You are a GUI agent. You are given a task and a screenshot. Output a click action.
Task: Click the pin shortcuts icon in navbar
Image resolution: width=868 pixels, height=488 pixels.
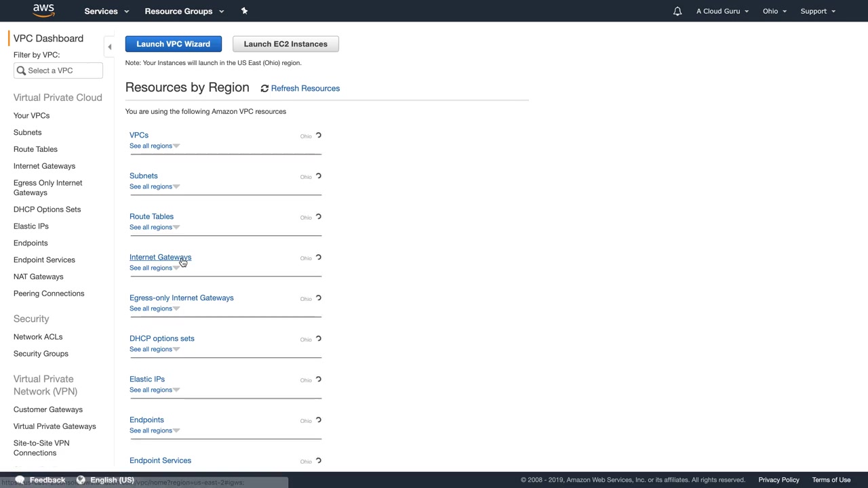click(244, 11)
